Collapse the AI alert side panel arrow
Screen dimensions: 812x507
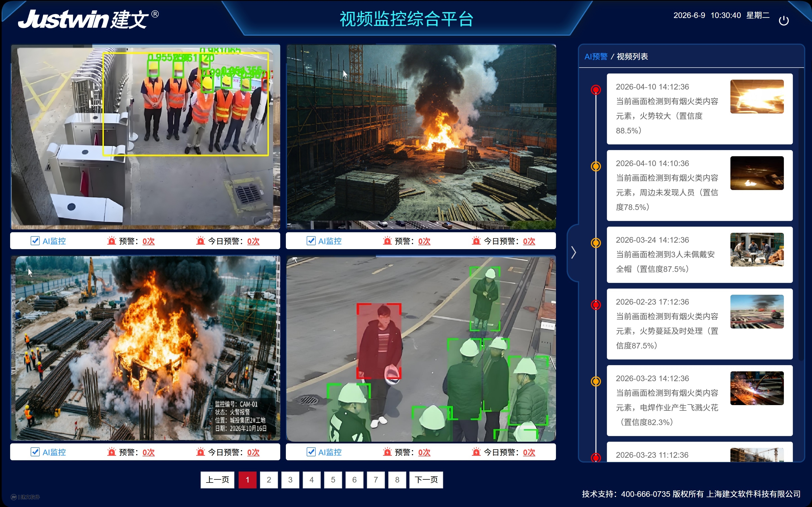pyautogui.click(x=573, y=253)
